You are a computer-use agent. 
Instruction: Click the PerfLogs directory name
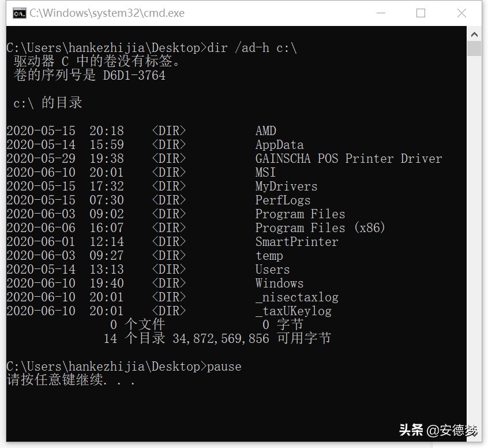pos(283,200)
